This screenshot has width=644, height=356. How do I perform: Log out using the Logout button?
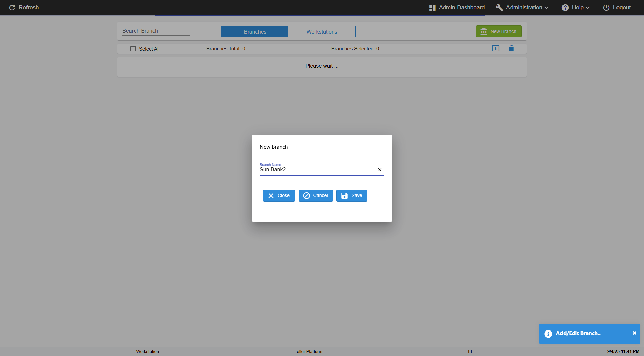click(617, 7)
